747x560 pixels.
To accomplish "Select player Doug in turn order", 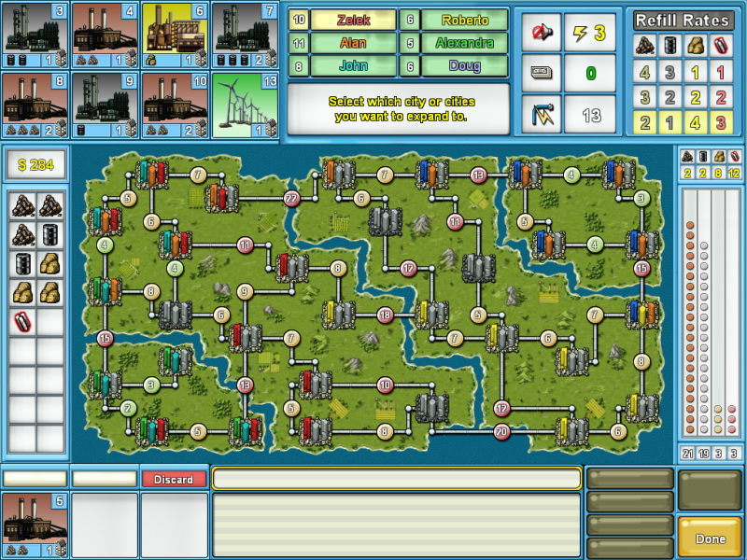I will tap(464, 65).
